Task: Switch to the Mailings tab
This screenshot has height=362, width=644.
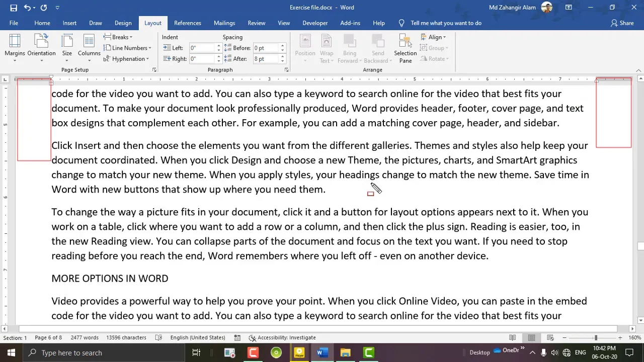Action: [224, 23]
